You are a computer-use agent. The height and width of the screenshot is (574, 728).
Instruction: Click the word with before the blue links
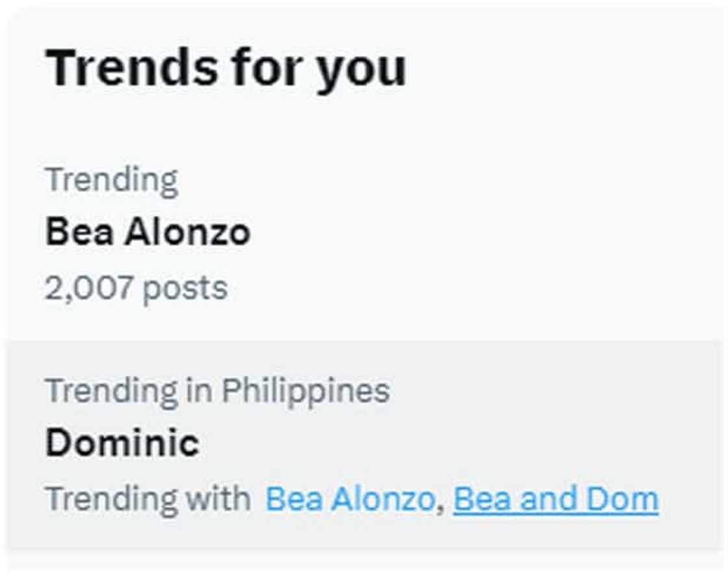click(x=218, y=499)
